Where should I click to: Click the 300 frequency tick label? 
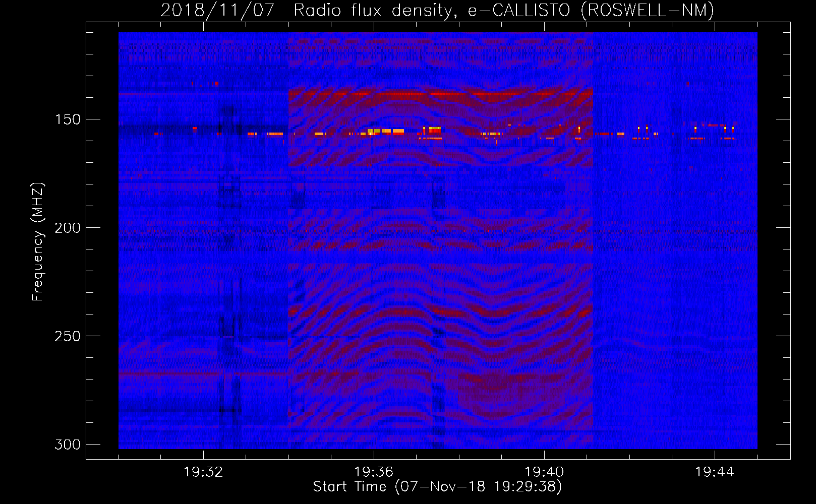point(68,445)
